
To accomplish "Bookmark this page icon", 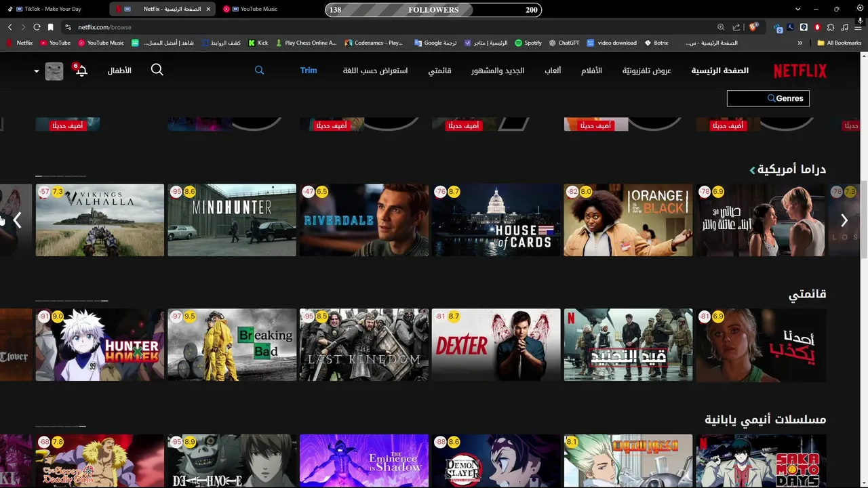I will (50, 27).
